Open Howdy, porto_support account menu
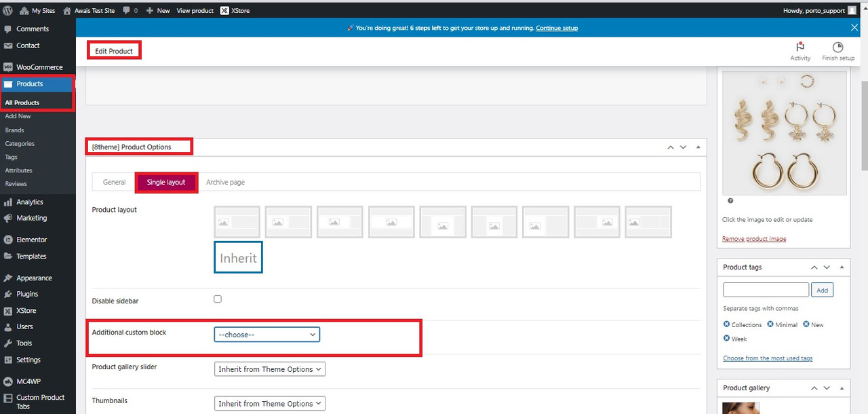The width and height of the screenshot is (868, 414). [x=819, y=10]
